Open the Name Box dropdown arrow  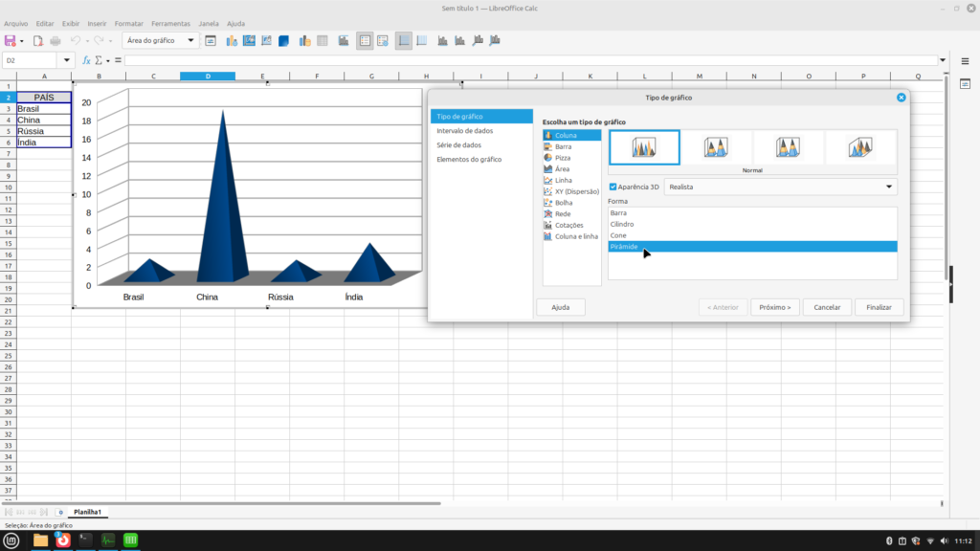[67, 60]
